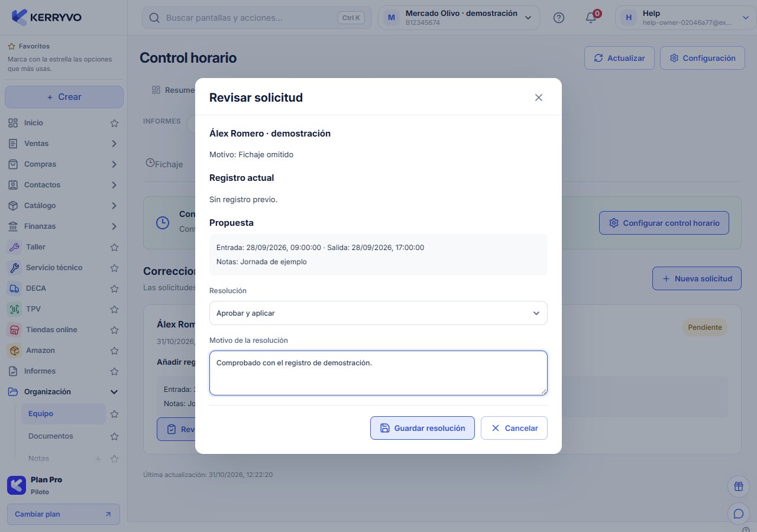Click the Finanzas bank icon
The image size is (757, 532).
pos(13,226)
